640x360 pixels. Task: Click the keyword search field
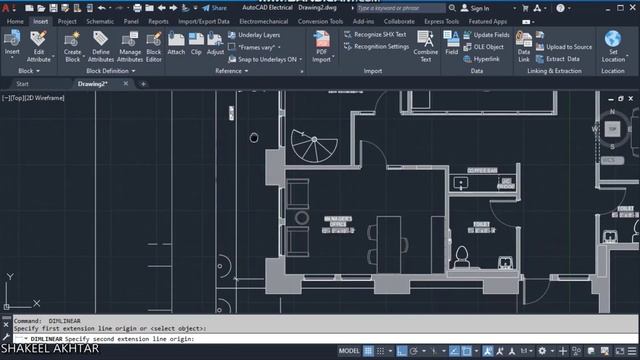(401, 8)
